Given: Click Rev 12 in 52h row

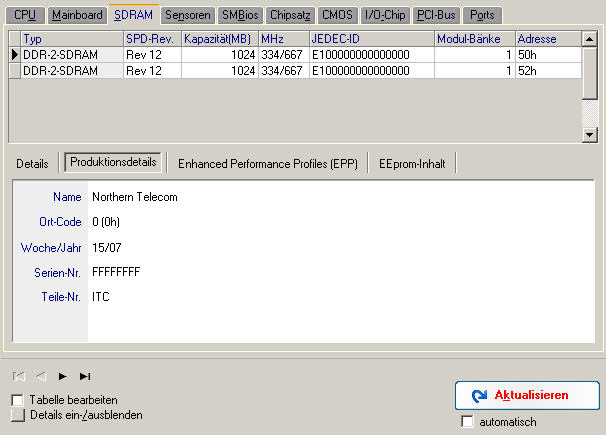Looking at the screenshot, I should 152,71.
